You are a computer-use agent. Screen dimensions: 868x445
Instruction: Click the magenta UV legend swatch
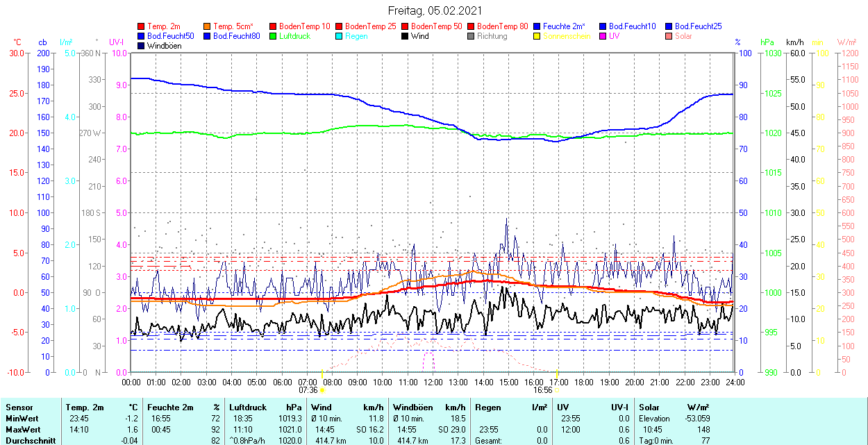tap(603, 36)
